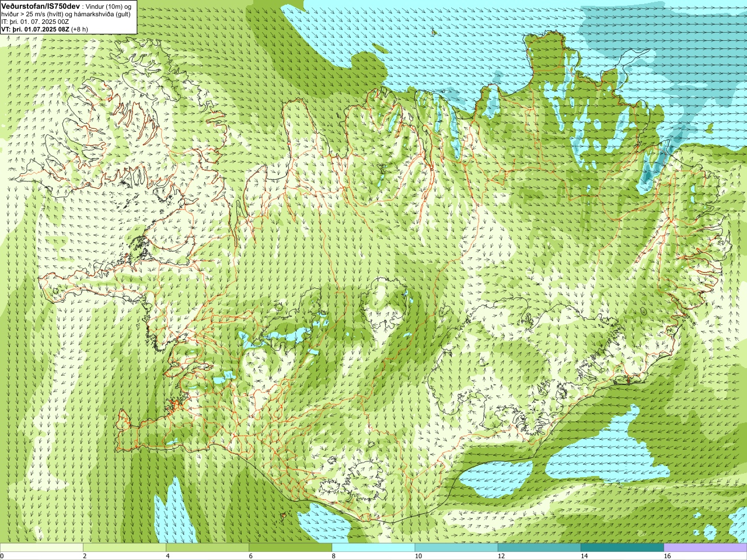Click the teal segment between 12 and 14
Screen dimensions: 747x560
[539, 548]
